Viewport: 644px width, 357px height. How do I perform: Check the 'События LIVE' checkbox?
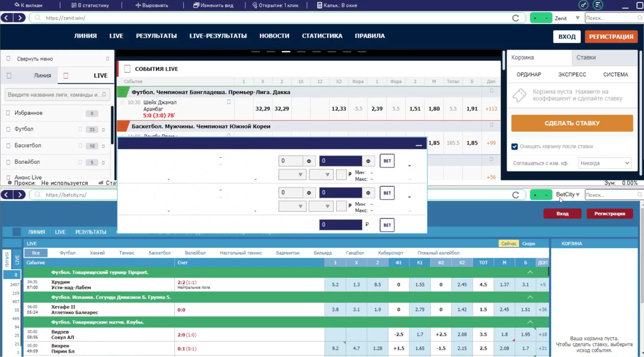tap(127, 69)
